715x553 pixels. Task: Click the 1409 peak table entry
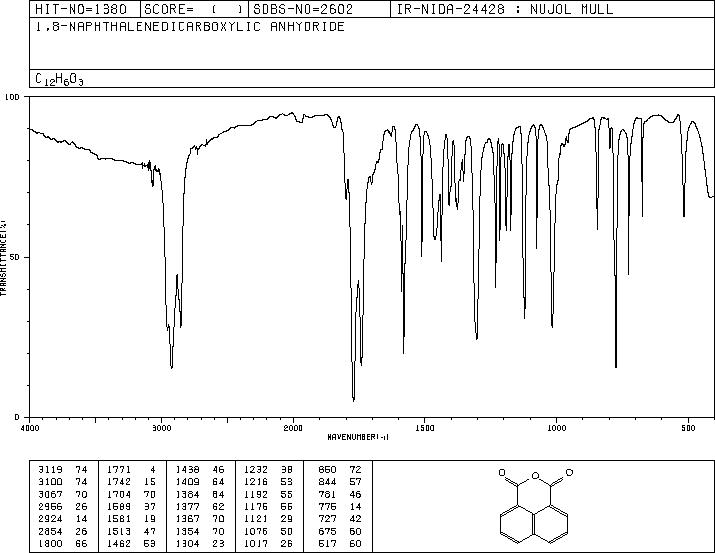[200, 482]
